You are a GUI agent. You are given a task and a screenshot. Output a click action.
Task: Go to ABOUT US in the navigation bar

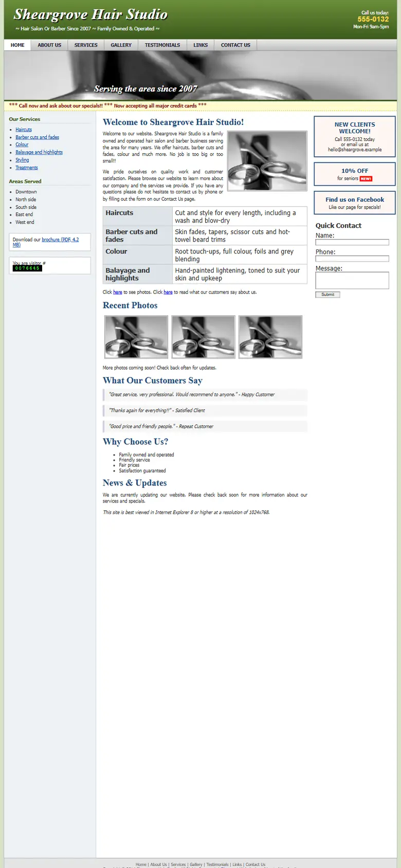click(49, 45)
